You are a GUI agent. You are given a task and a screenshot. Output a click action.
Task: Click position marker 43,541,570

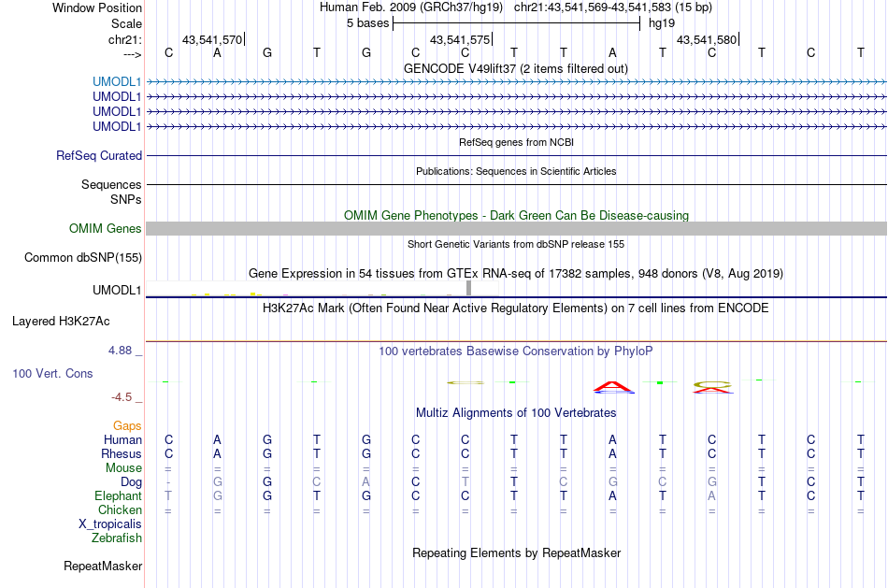212,39
